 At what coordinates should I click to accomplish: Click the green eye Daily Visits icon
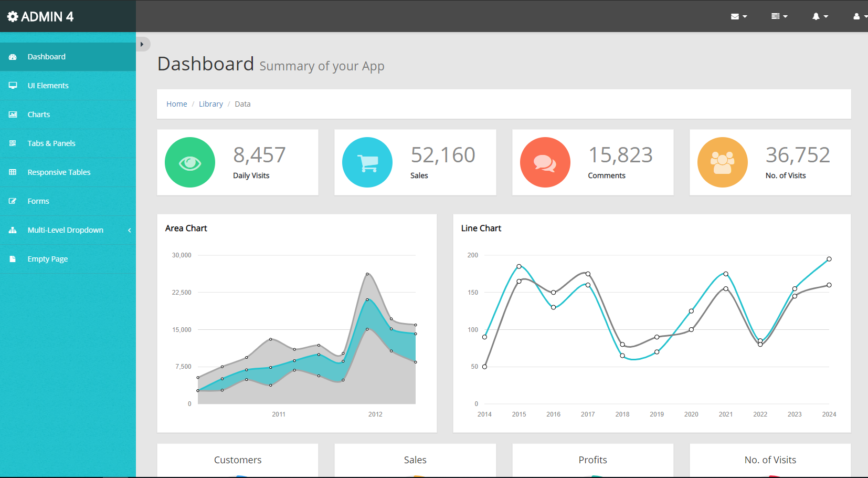tap(189, 162)
